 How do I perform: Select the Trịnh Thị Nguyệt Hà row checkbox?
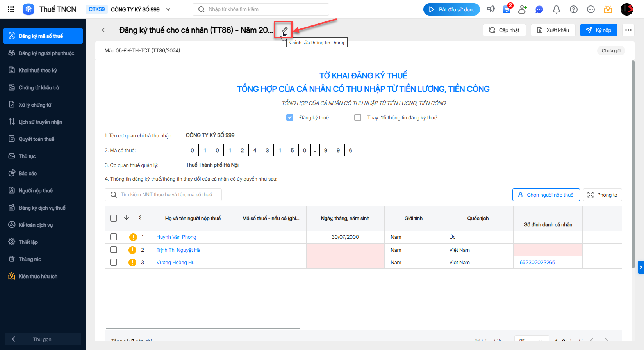[x=114, y=250]
